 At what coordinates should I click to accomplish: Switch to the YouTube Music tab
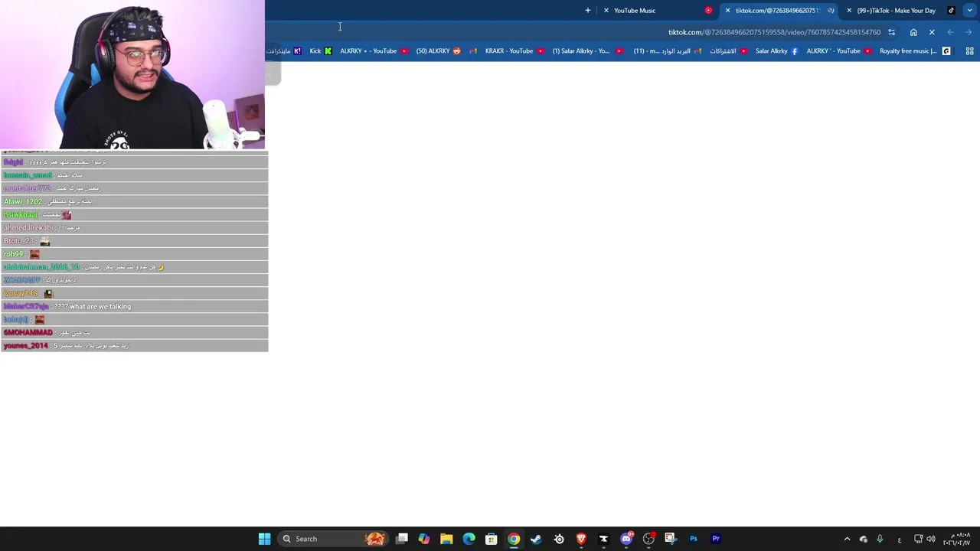coord(658,11)
